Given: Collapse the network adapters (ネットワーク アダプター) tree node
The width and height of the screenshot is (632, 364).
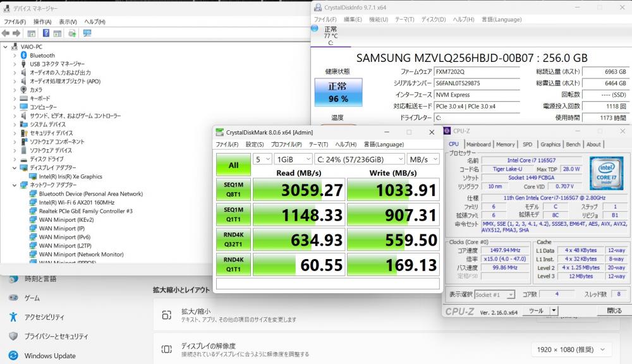Looking at the screenshot, I should (15, 185).
